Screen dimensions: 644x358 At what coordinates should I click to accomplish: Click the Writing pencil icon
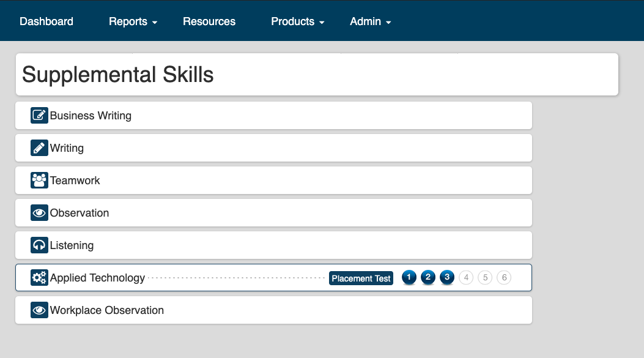(39, 148)
